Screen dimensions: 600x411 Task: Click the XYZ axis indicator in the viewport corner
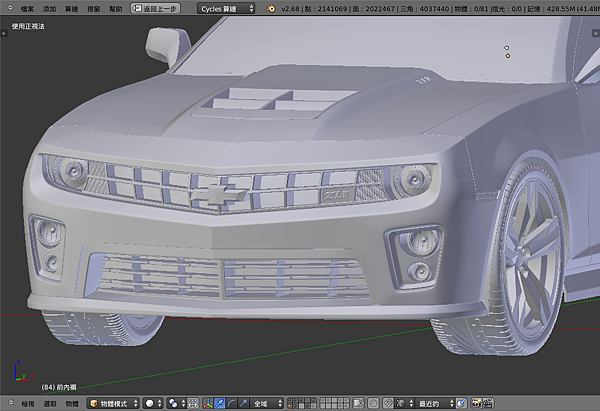pos(24,370)
